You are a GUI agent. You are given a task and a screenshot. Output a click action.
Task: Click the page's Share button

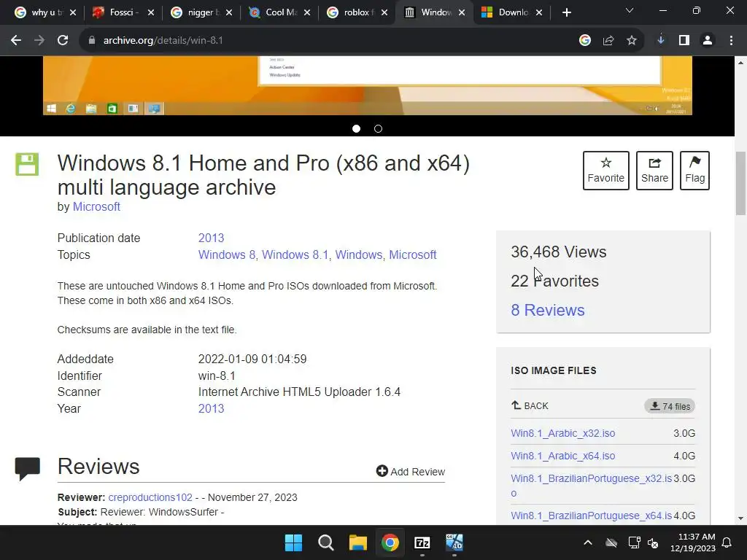(x=654, y=171)
